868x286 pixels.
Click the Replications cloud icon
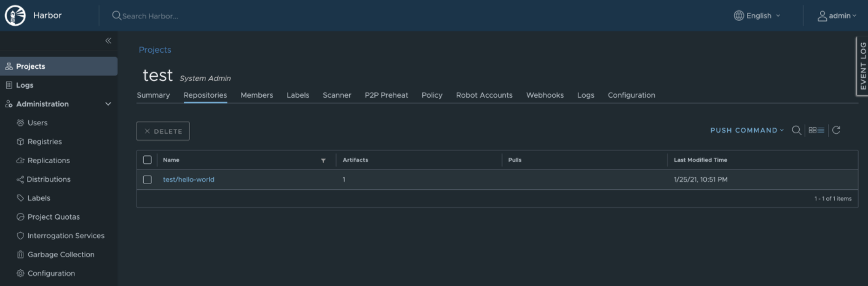click(x=20, y=161)
